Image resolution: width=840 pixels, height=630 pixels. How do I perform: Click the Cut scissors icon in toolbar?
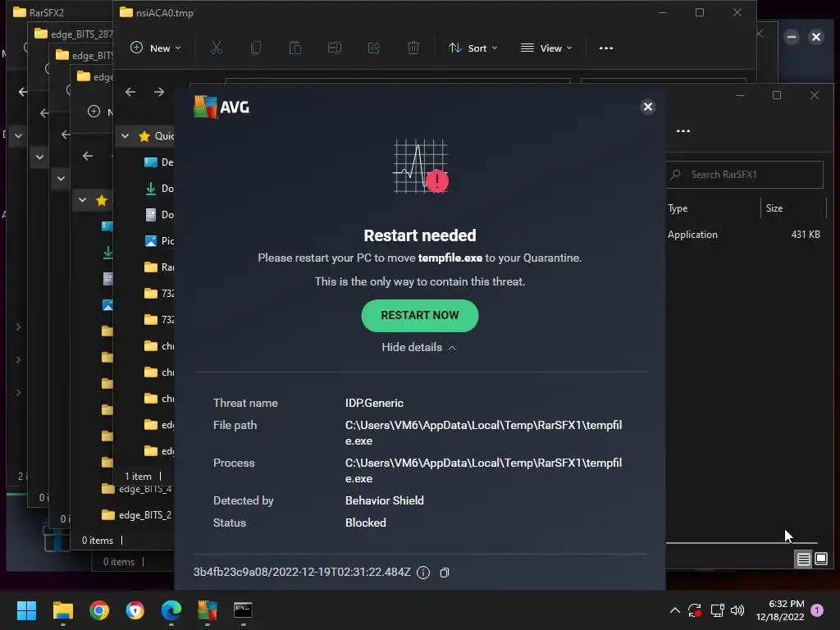pyautogui.click(x=217, y=48)
